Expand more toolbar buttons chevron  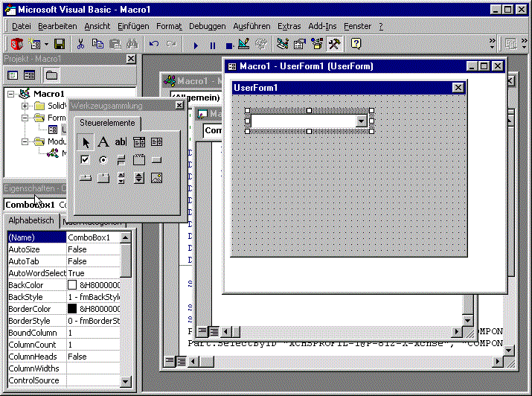(x=492, y=44)
